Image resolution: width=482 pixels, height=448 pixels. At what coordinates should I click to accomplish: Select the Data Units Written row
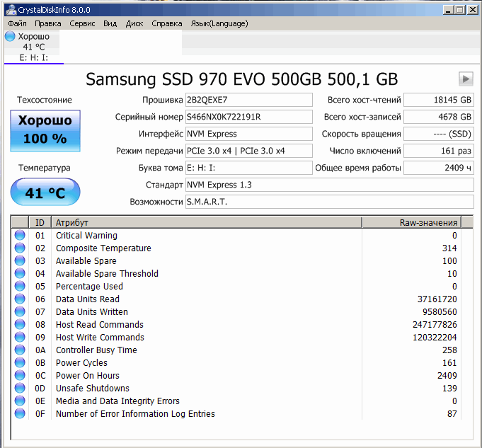click(236, 312)
